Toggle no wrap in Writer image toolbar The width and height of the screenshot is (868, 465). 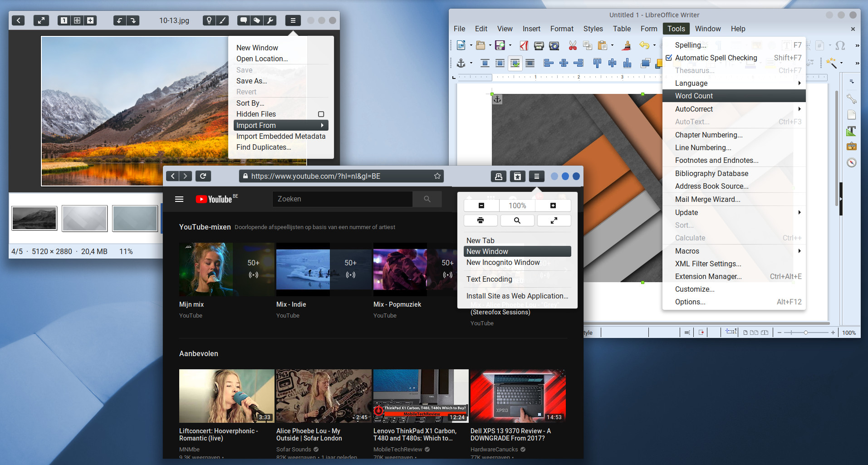[485, 63]
